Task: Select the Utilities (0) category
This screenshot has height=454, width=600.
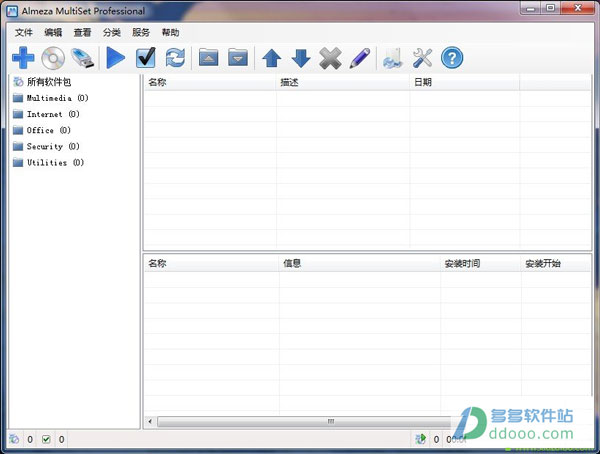Action: tap(55, 162)
